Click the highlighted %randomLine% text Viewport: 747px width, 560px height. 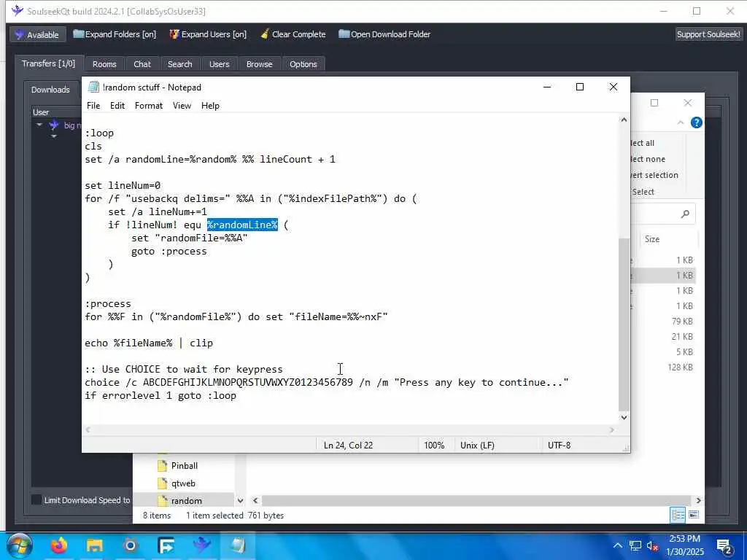point(242,225)
